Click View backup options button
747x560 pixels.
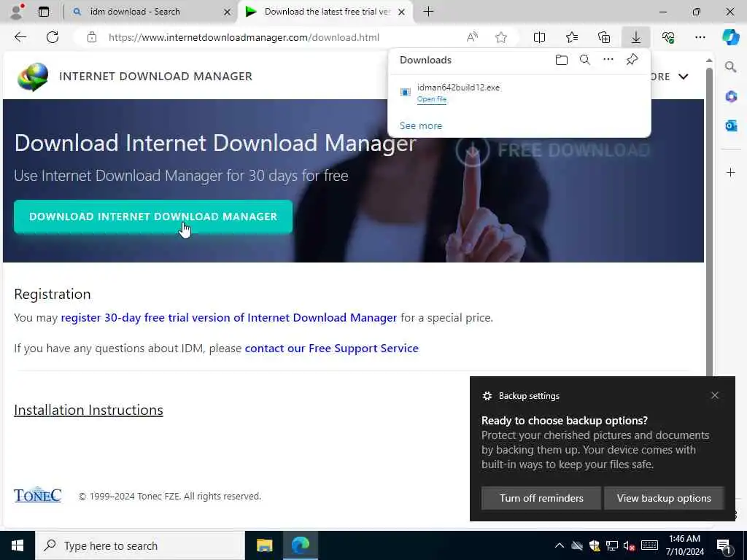click(x=664, y=498)
